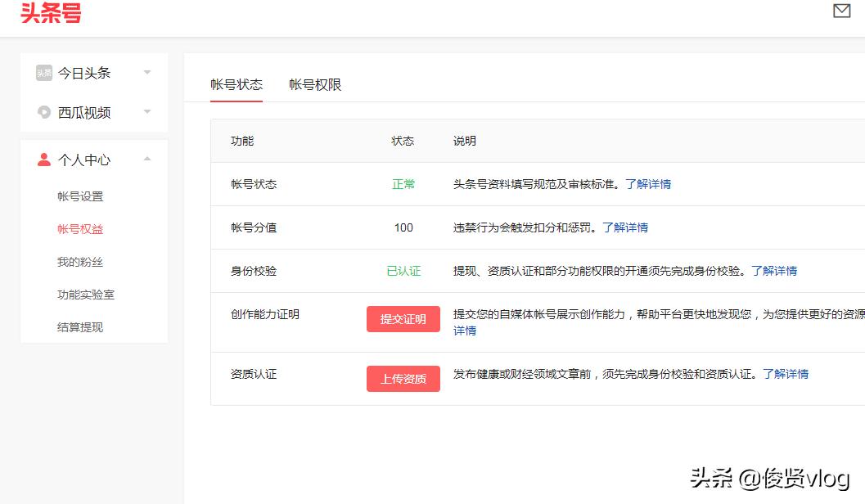Image resolution: width=865 pixels, height=504 pixels.
Task: Open the message envelope icon
Action: pos(841,11)
